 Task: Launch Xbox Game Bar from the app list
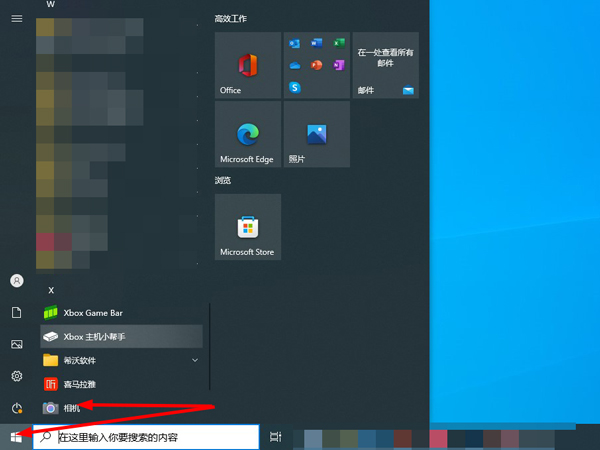pos(121,313)
